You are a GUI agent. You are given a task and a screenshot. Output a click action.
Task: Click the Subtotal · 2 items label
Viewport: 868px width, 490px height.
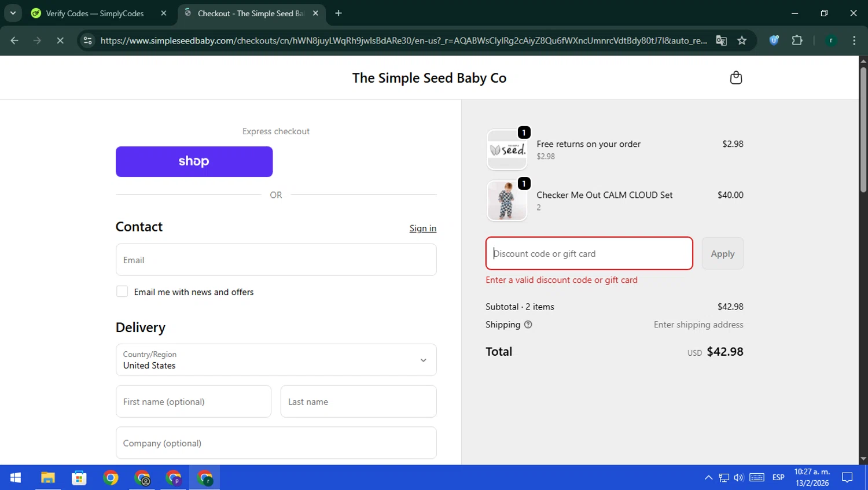(520, 307)
